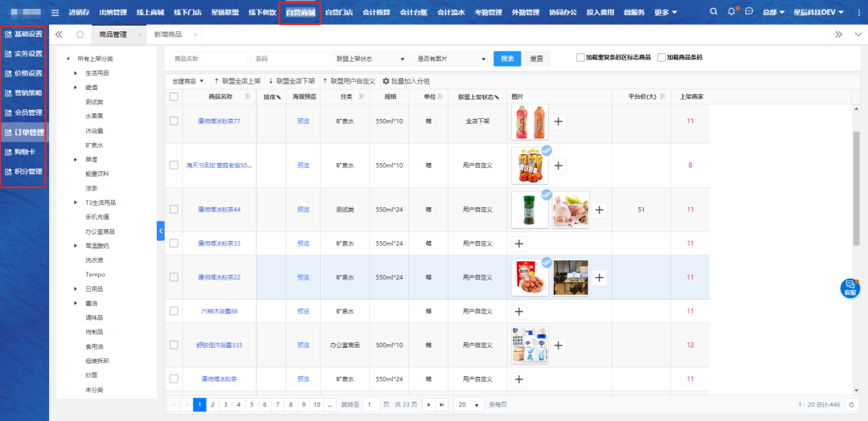
Task: Click the refresh icon at bottom right of table
Action: tap(851, 404)
